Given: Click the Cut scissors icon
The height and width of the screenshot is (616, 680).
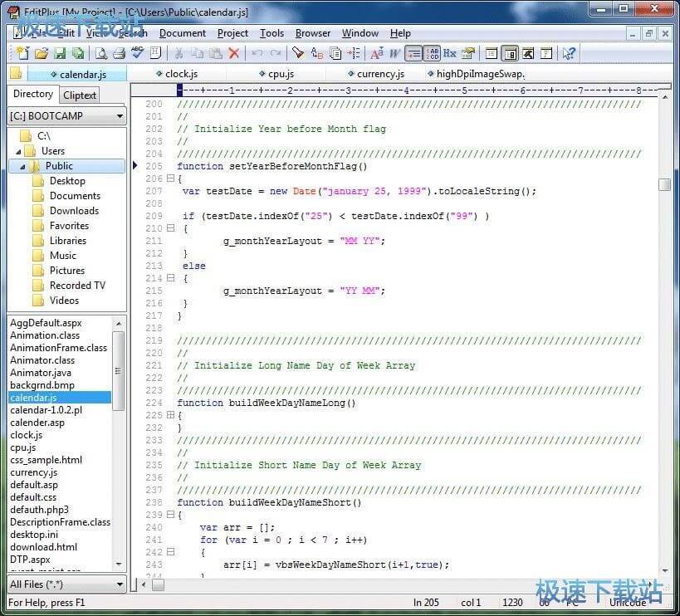Looking at the screenshot, I should pos(179,53).
